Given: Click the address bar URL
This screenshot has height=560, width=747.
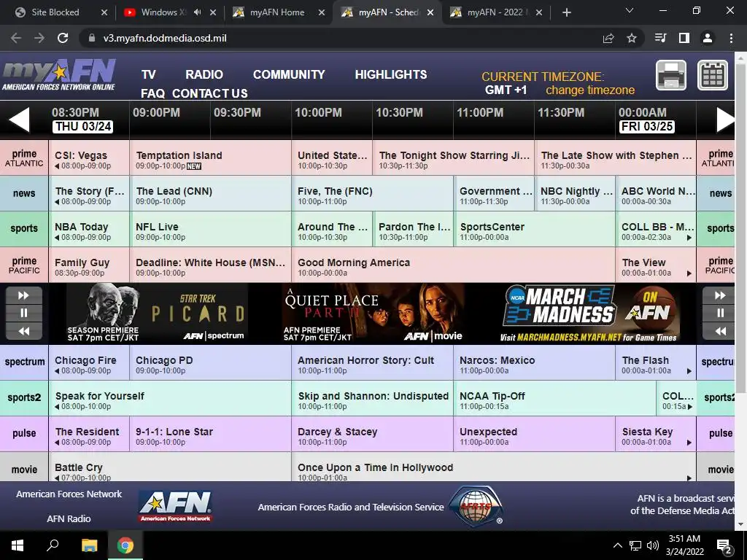Looking at the screenshot, I should pyautogui.click(x=164, y=38).
